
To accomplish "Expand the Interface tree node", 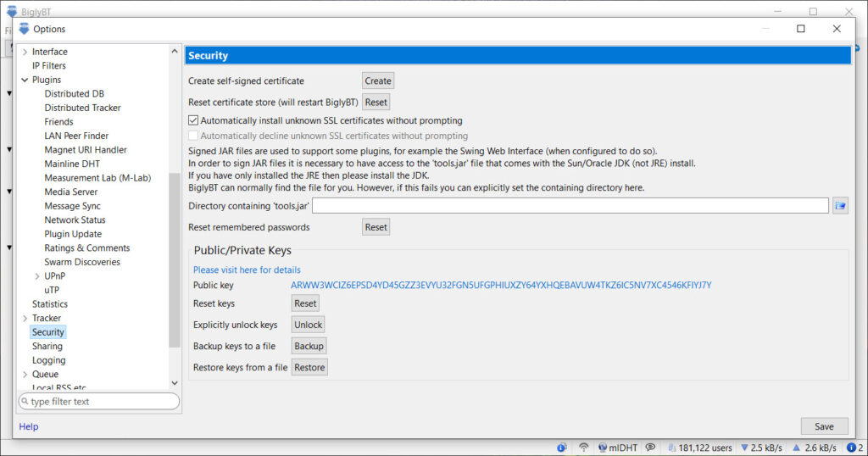I will [25, 52].
